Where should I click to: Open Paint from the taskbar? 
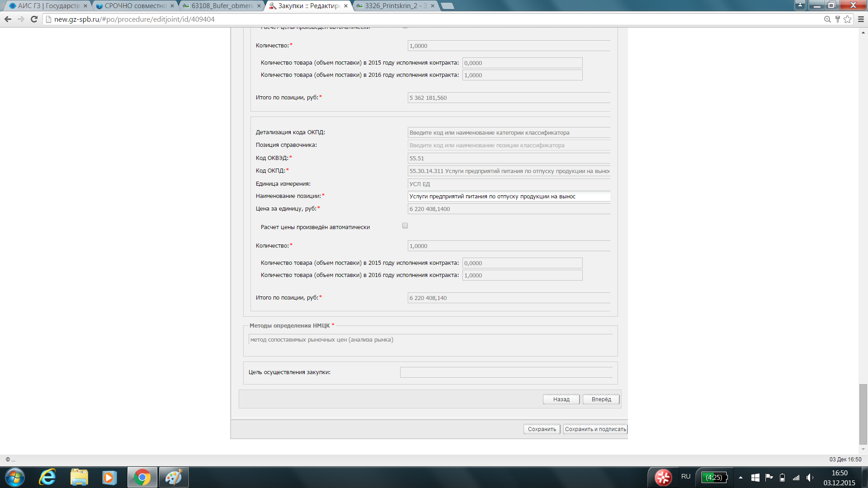coord(174,477)
